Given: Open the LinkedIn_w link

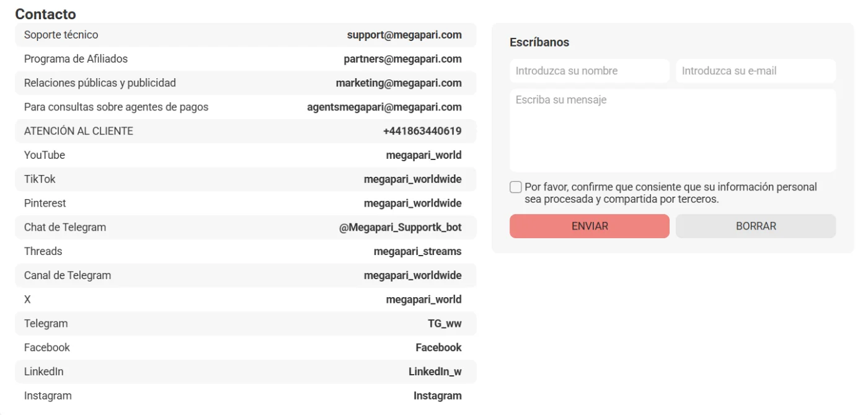Looking at the screenshot, I should pyautogui.click(x=435, y=372).
